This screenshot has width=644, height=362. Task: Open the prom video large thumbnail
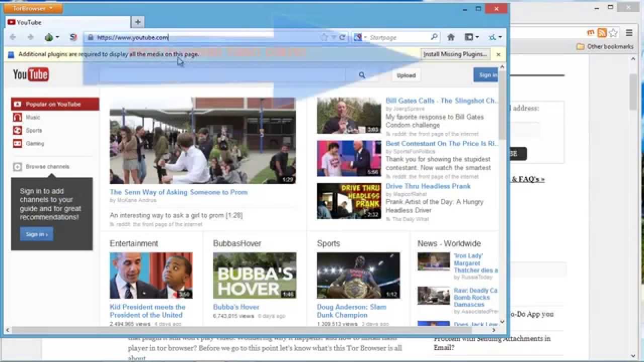[x=203, y=141]
